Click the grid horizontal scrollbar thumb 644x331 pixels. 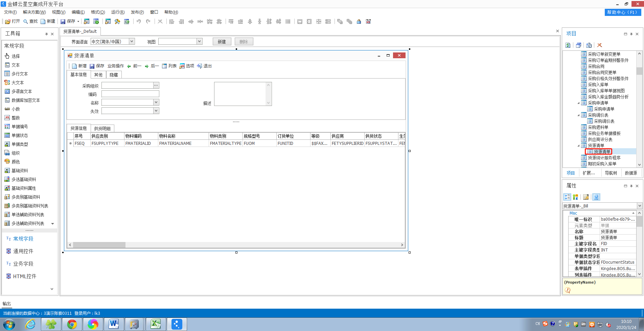pyautogui.click(x=99, y=245)
